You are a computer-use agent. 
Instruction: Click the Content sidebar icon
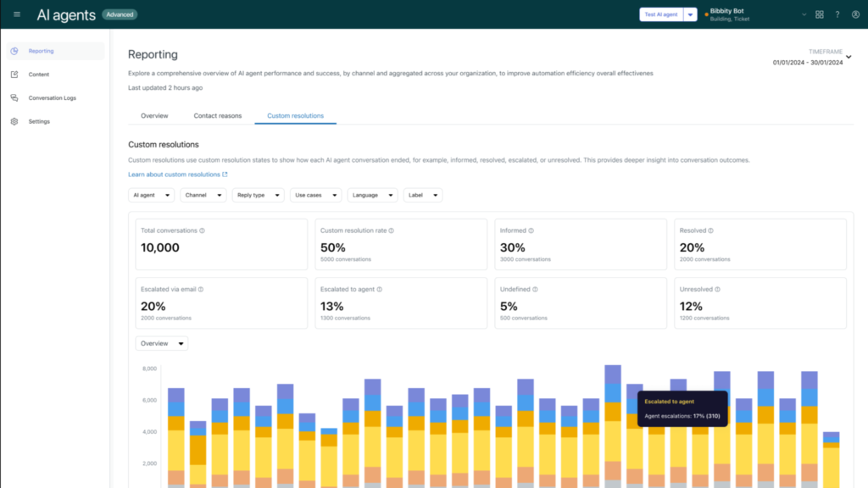click(x=14, y=75)
